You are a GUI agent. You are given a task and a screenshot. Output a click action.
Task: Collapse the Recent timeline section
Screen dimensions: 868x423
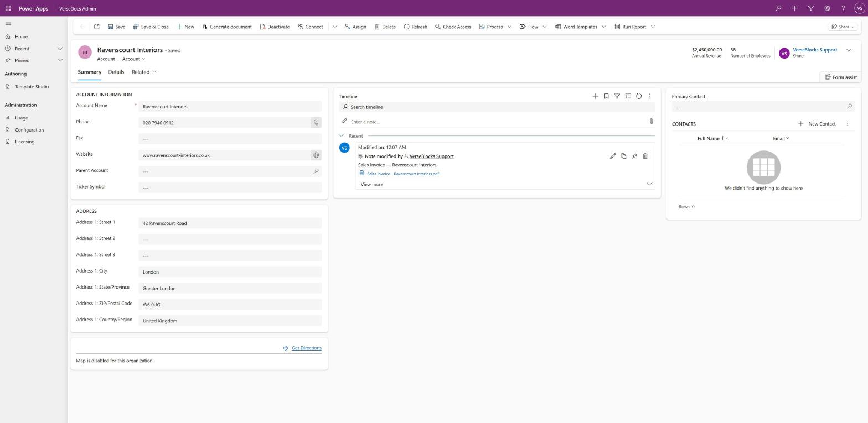point(342,136)
